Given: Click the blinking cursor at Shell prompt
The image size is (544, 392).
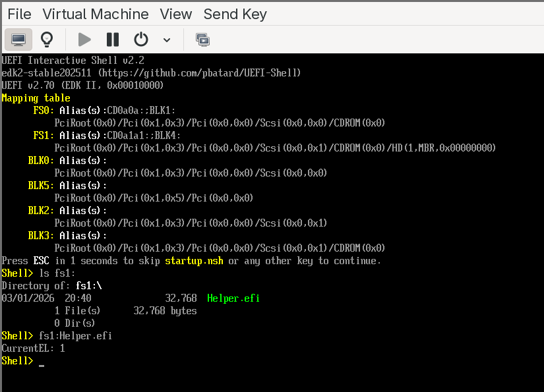Looking at the screenshot, I should pyautogui.click(x=42, y=363).
